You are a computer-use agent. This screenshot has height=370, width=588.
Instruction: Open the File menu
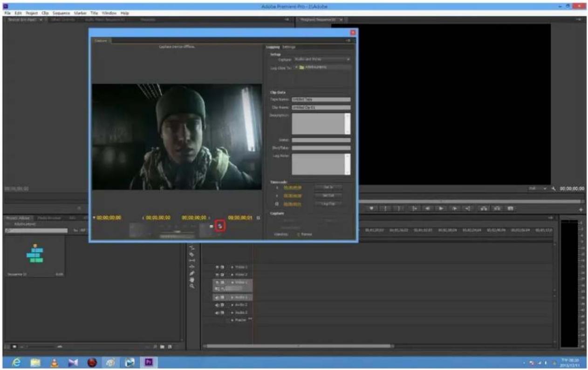click(x=7, y=13)
